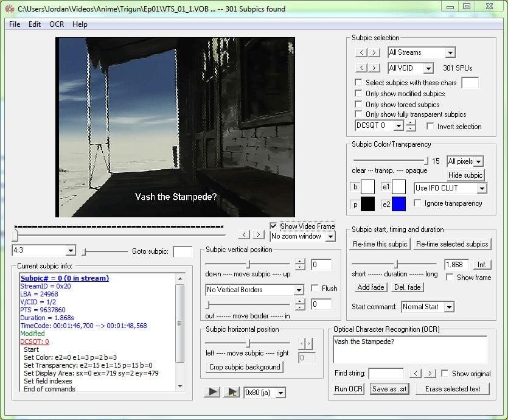Enable the Flush checkbox
508x420 pixels.
[315, 288]
